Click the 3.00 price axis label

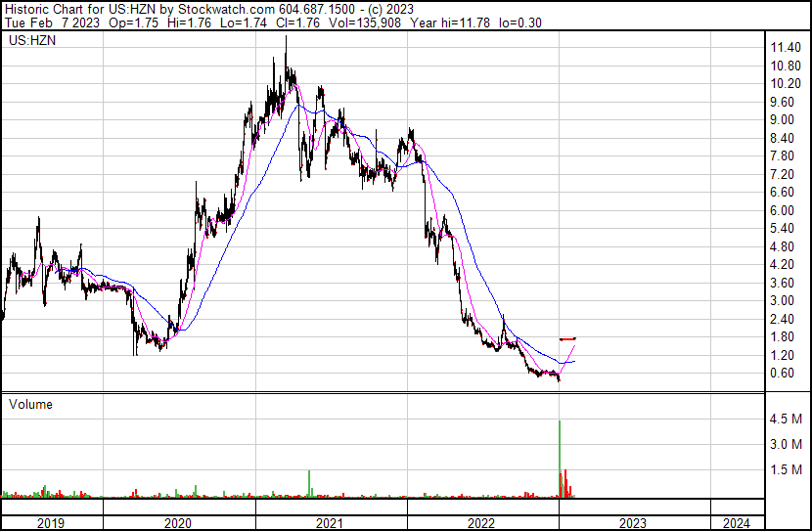(x=782, y=300)
